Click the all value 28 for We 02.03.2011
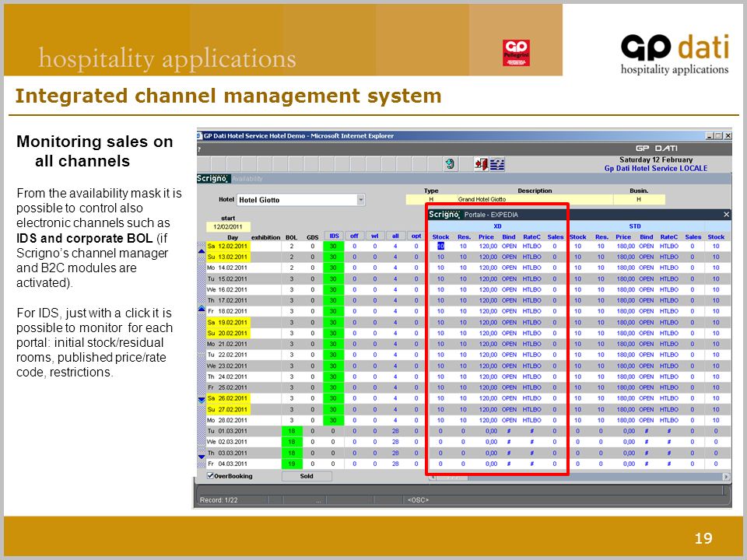This screenshot has width=747, height=560. coord(395,442)
